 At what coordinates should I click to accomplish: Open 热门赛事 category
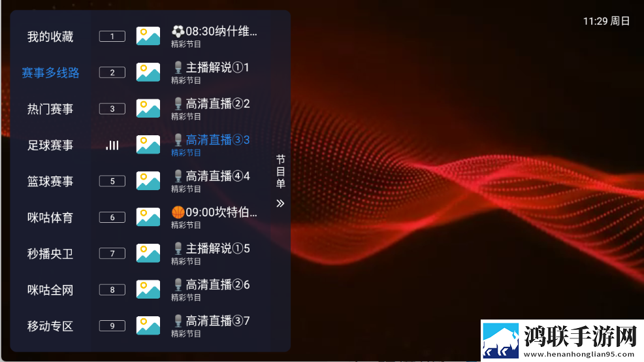50,109
